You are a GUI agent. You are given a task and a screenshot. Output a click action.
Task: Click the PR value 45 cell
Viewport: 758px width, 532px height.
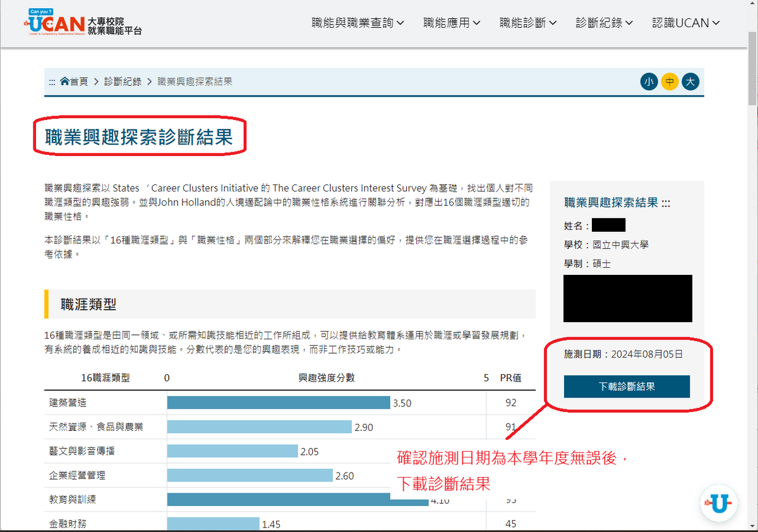click(x=511, y=524)
